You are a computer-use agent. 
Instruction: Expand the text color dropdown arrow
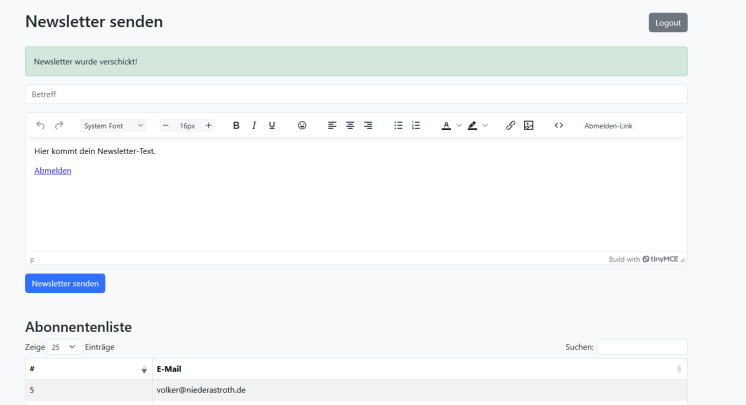coord(459,126)
